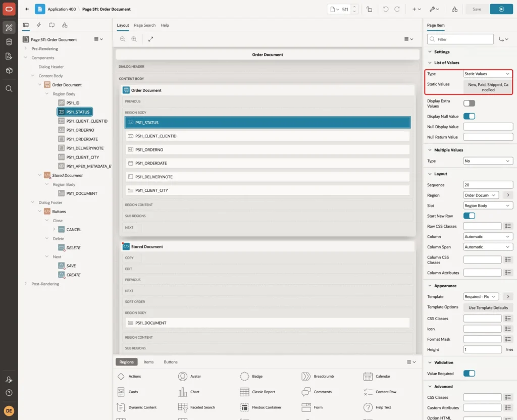The width and height of the screenshot is (517, 420).
Task: Select P511_ORDERDATE in the tree
Action: [x=82, y=139]
